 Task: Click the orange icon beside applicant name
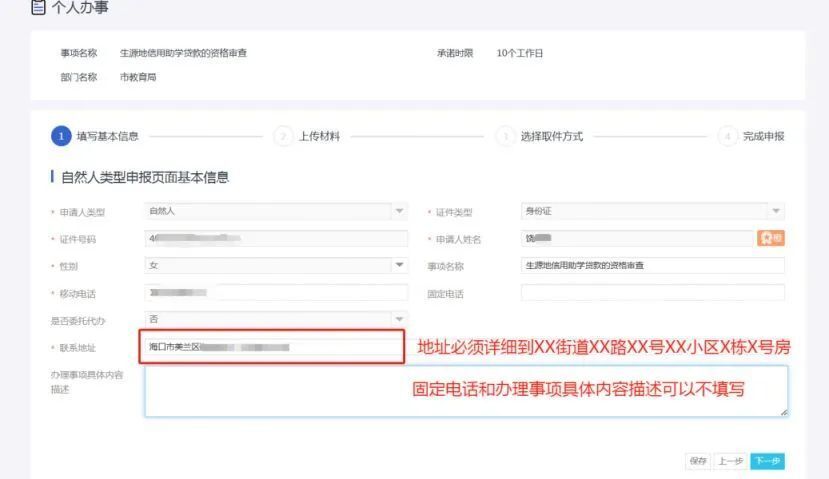click(x=770, y=238)
